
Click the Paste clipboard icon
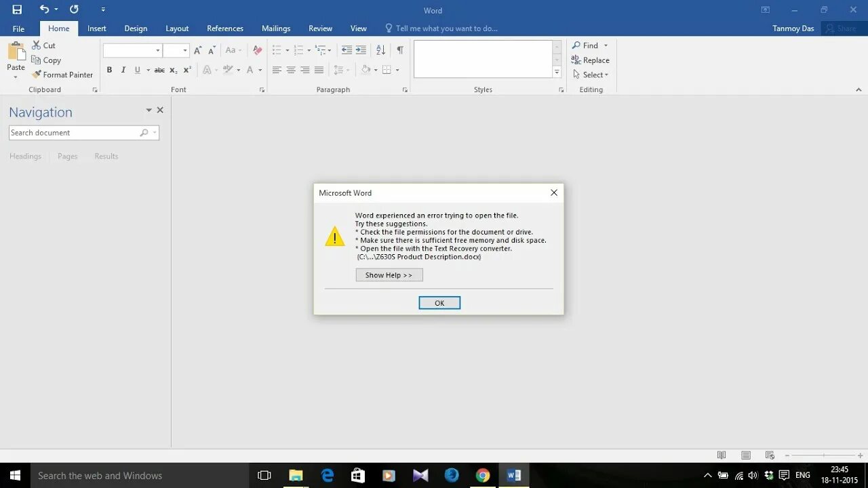click(x=16, y=51)
